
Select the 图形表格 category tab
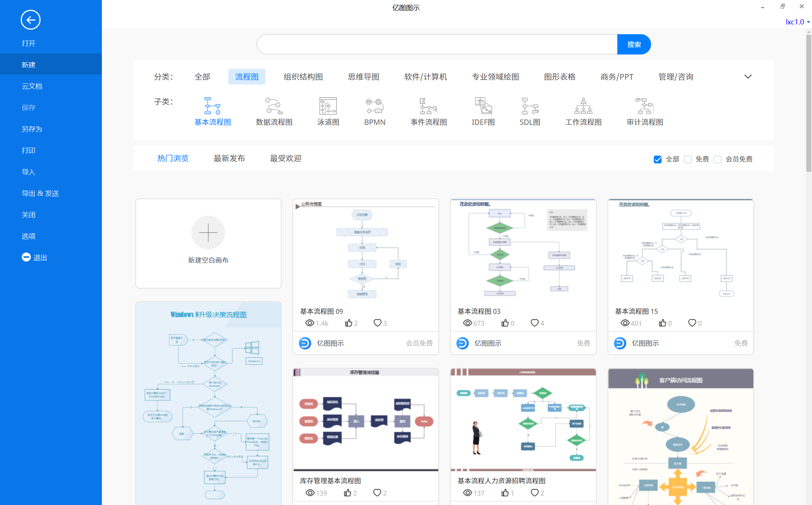(x=560, y=77)
